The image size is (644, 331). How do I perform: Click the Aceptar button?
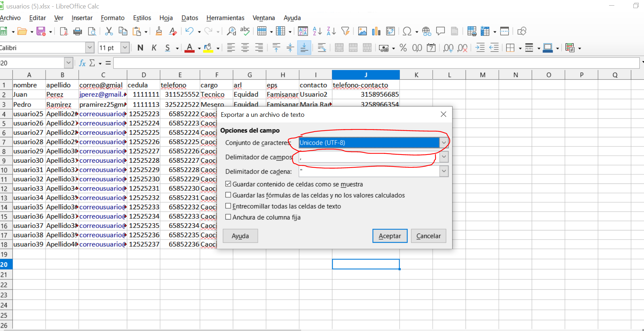(390, 236)
